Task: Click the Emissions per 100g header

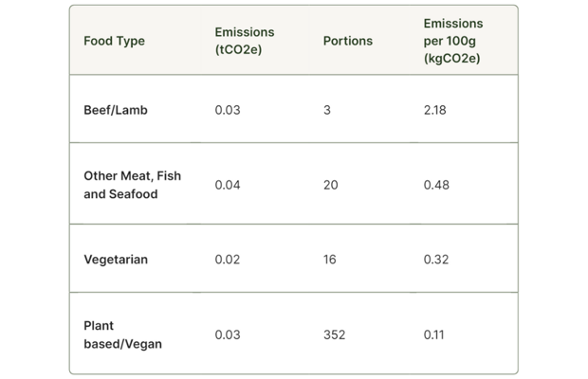Action: (452, 41)
